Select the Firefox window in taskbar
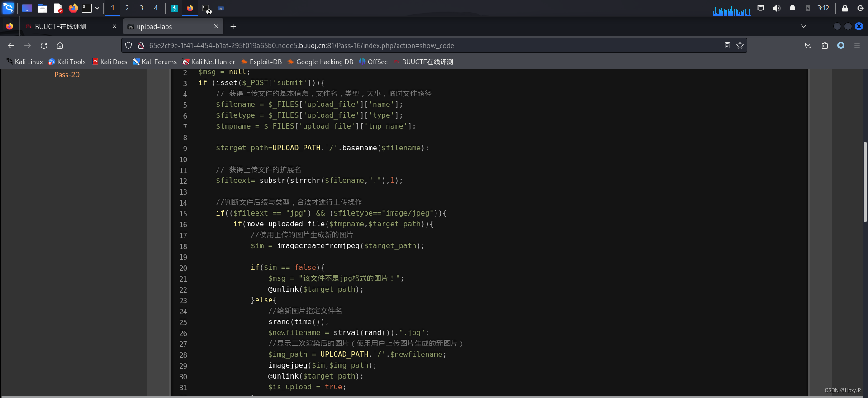This screenshot has width=868, height=398. tap(190, 8)
